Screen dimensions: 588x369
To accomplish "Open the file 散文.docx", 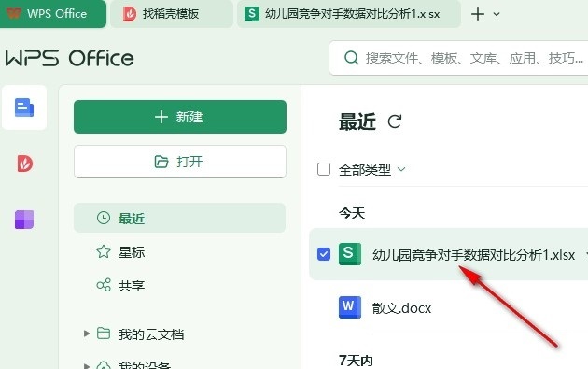I will [401, 308].
